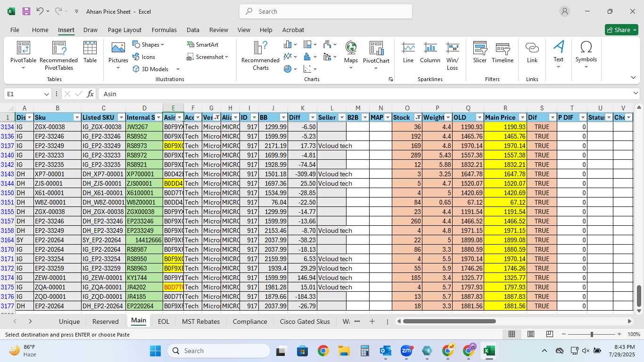Open filter dropdown for Sku column
Screen dimensions: 644x362
click(77, 117)
